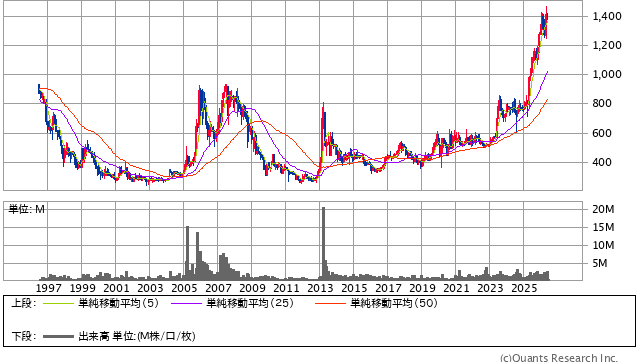Image resolution: width=638 pixels, height=362 pixels.
Task: Click the 単純移動平均(5) legend label
Action: click(x=118, y=303)
